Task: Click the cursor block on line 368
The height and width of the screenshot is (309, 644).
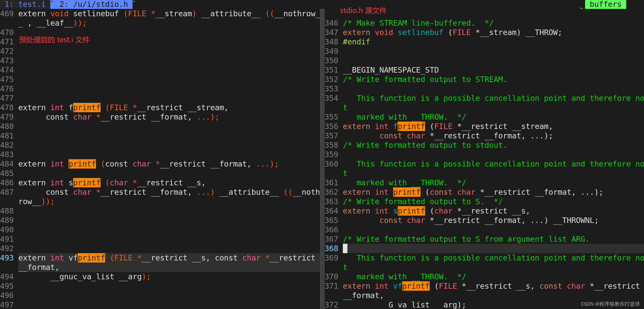Action: click(x=345, y=249)
